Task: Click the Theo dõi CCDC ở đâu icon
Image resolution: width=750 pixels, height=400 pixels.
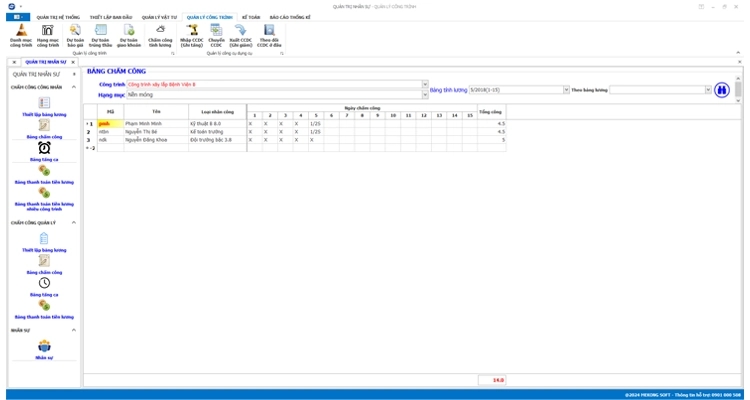Action: [x=269, y=35]
